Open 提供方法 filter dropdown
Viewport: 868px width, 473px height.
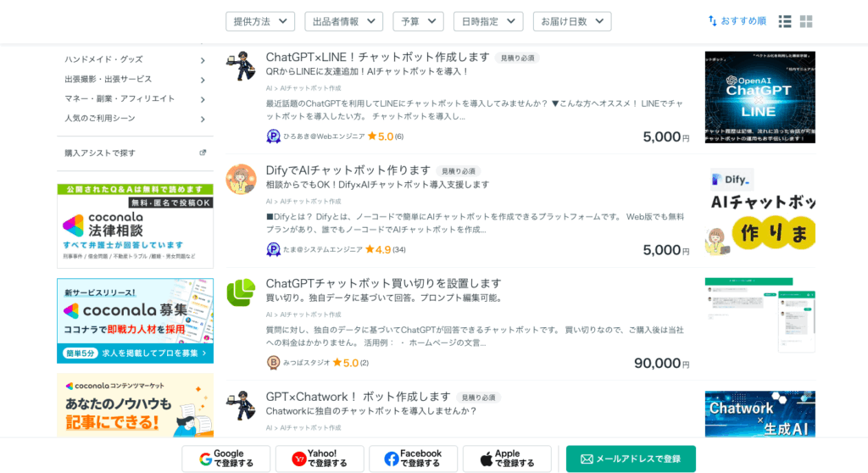(x=260, y=21)
